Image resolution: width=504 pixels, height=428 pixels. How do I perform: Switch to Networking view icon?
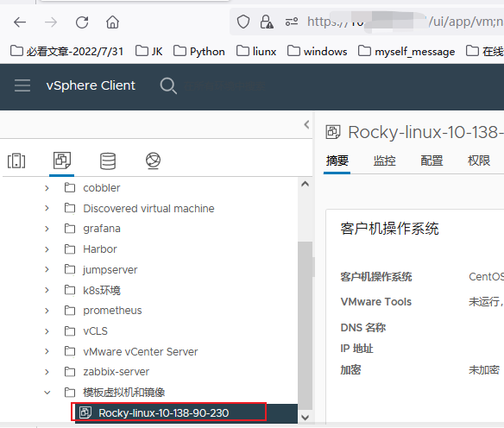[153, 160]
